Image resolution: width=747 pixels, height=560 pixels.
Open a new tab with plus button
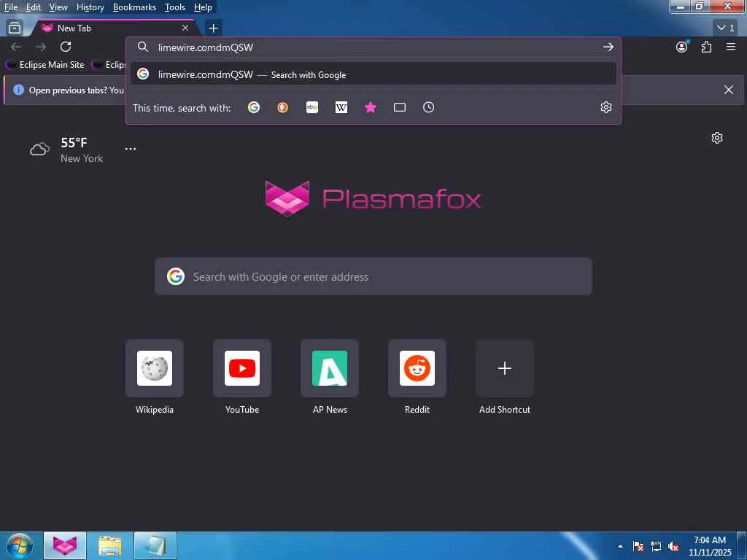[213, 28]
